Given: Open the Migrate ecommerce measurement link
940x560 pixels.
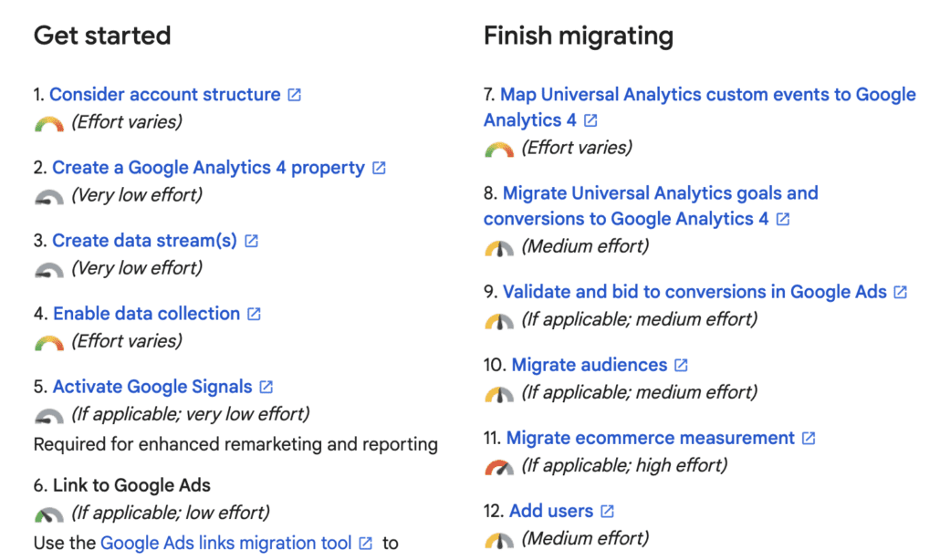Looking at the screenshot, I should [651, 438].
